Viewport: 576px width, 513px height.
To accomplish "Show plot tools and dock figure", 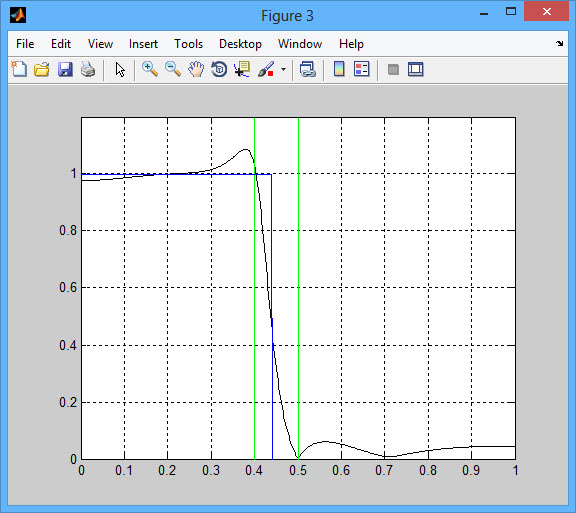I will click(416, 69).
